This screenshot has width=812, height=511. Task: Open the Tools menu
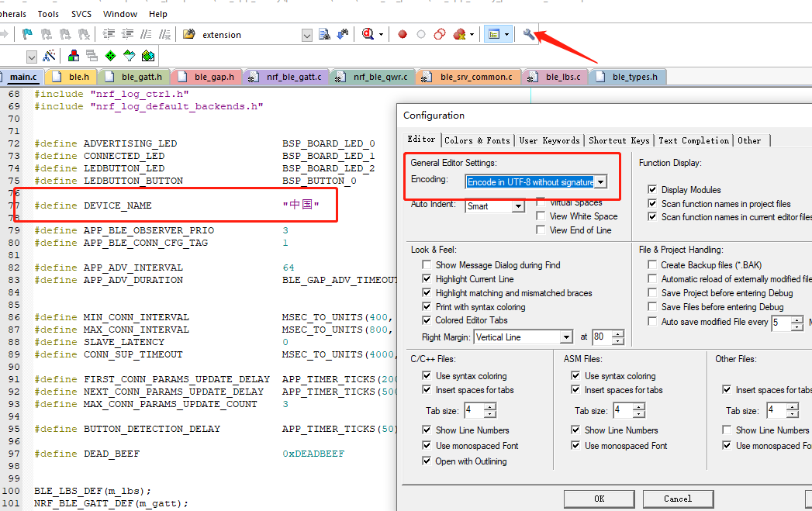point(48,14)
